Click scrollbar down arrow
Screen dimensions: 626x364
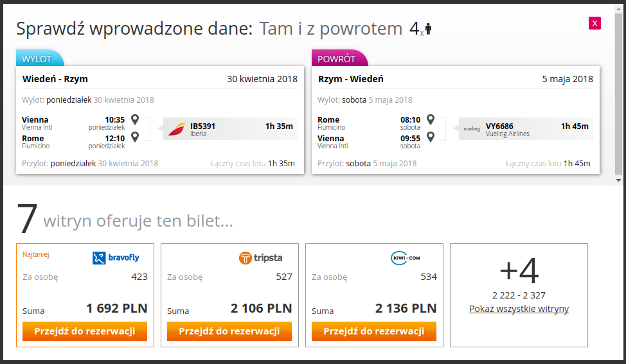click(x=618, y=180)
